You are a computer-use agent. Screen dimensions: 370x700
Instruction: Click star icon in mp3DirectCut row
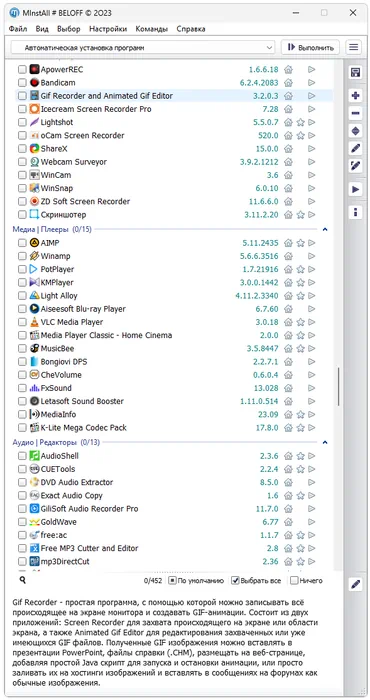(x=300, y=562)
